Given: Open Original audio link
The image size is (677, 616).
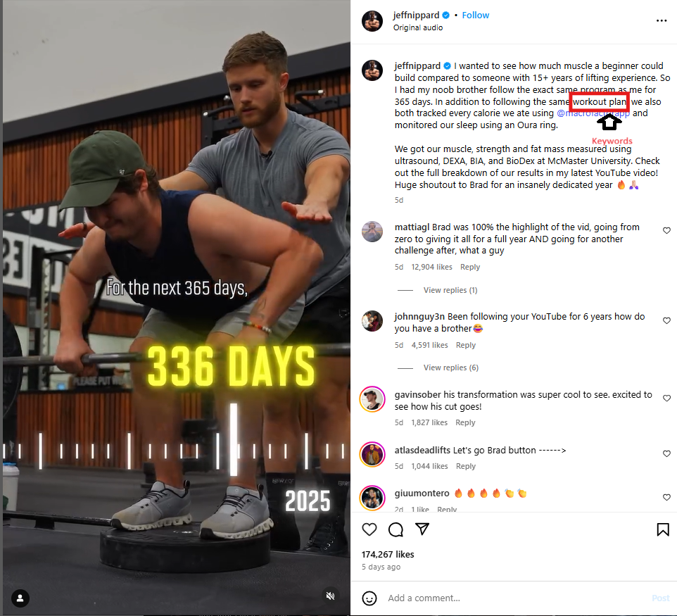Looking at the screenshot, I should click(x=418, y=27).
